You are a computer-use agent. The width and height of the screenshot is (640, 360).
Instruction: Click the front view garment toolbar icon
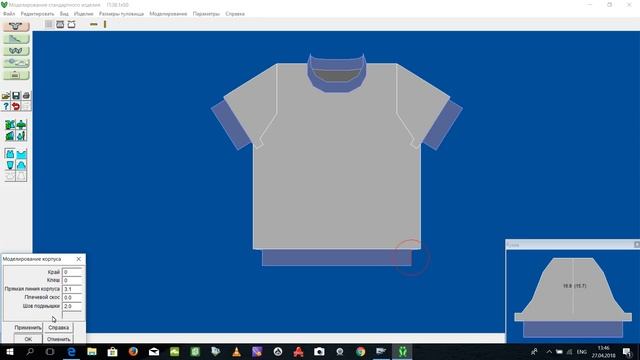60,24
